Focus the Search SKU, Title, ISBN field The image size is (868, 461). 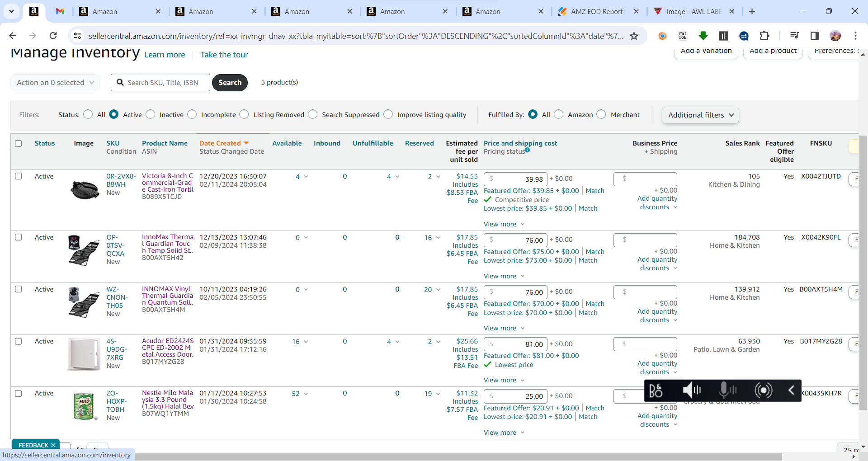(160, 82)
